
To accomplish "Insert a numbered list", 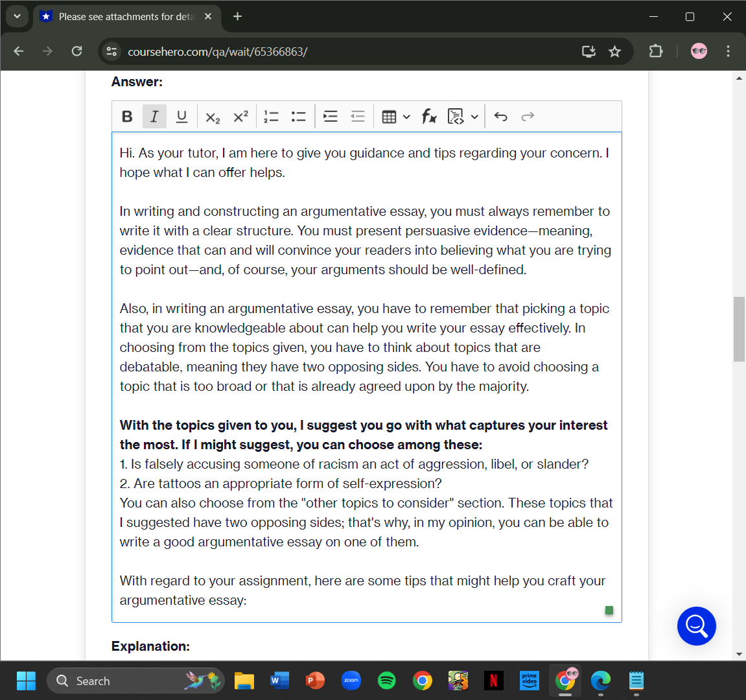I will tap(271, 116).
